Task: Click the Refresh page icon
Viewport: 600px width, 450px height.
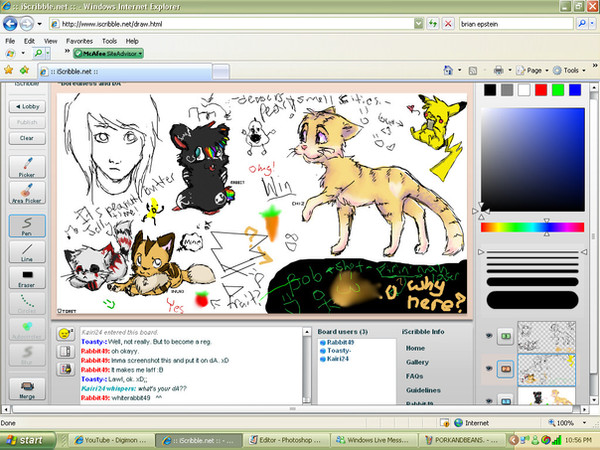Action: click(433, 24)
